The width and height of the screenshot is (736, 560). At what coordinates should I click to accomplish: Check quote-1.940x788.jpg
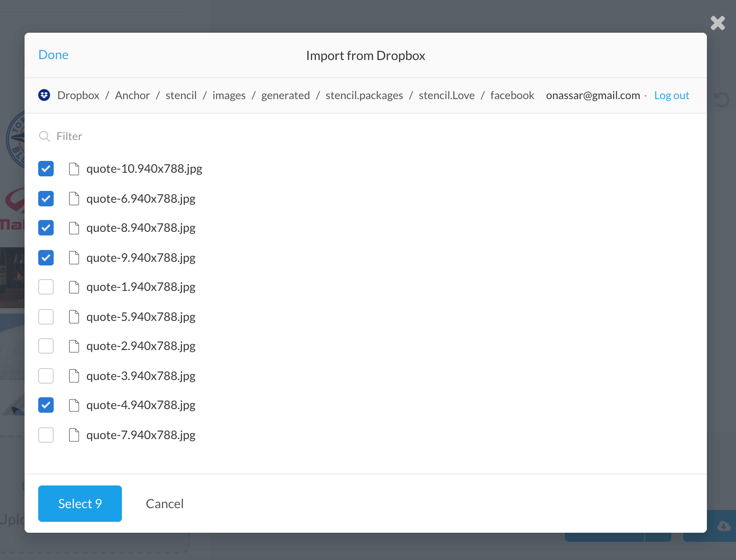coord(45,287)
